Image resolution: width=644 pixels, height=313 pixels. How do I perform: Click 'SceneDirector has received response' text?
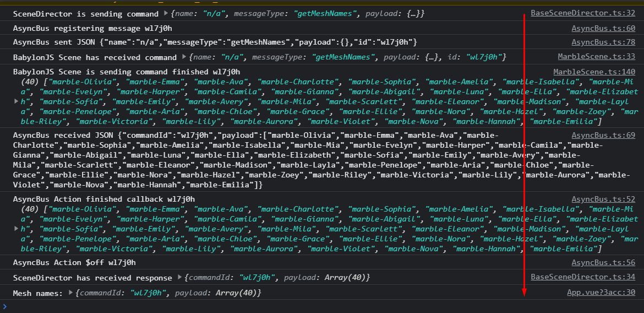pyautogui.click(x=92, y=278)
